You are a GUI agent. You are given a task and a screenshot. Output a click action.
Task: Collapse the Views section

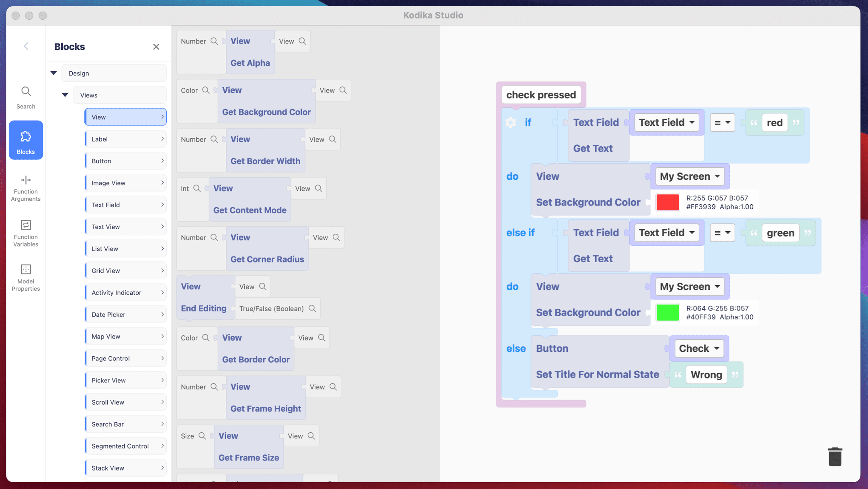65,95
